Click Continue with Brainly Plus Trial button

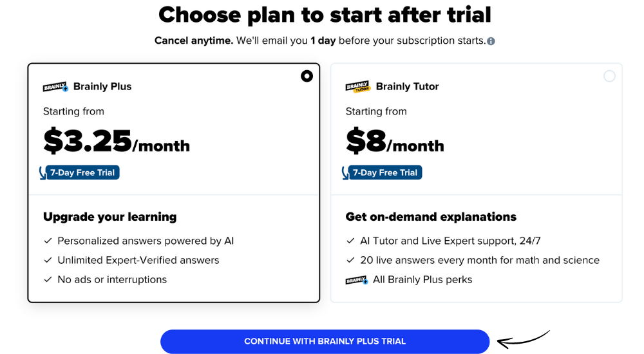[325, 341]
